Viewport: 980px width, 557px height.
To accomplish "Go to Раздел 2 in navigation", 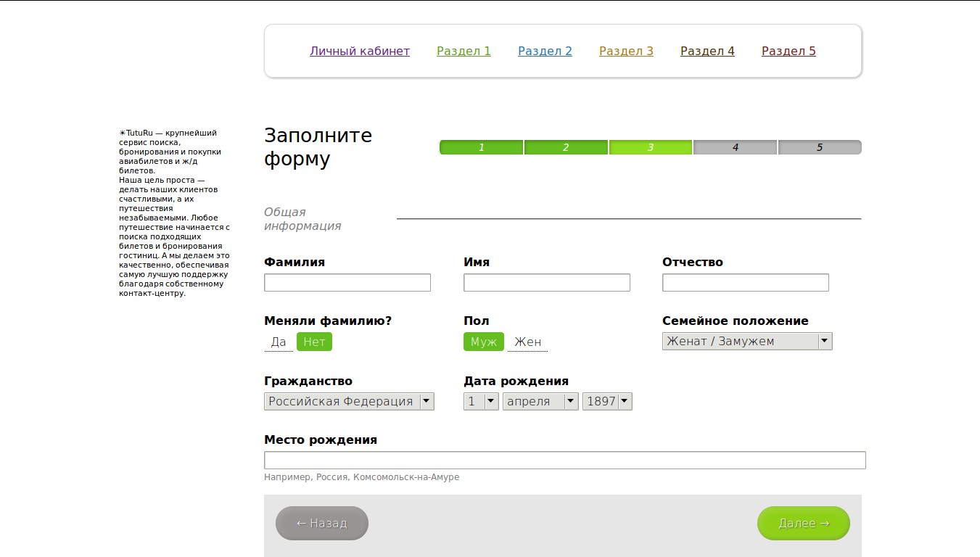I will click(x=545, y=51).
